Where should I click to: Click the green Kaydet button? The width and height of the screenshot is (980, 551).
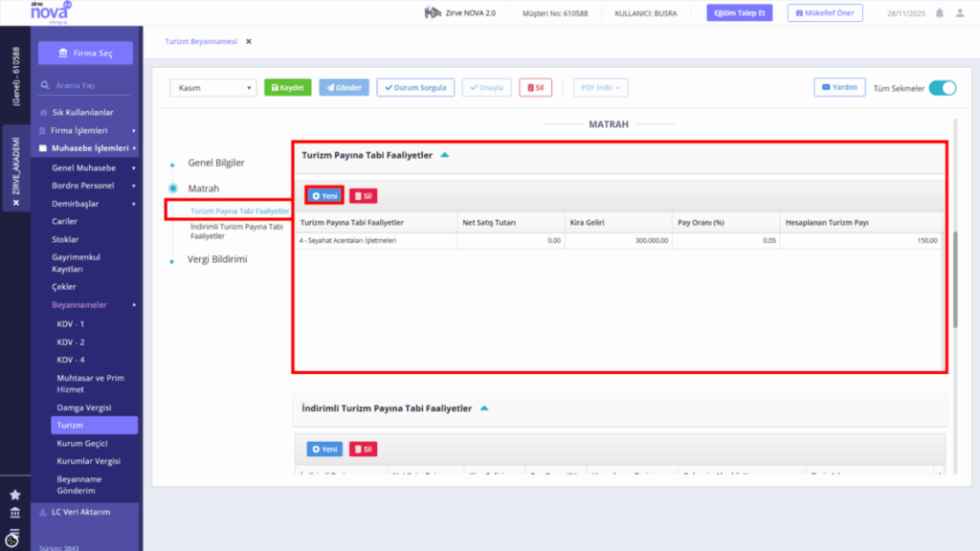click(x=287, y=87)
